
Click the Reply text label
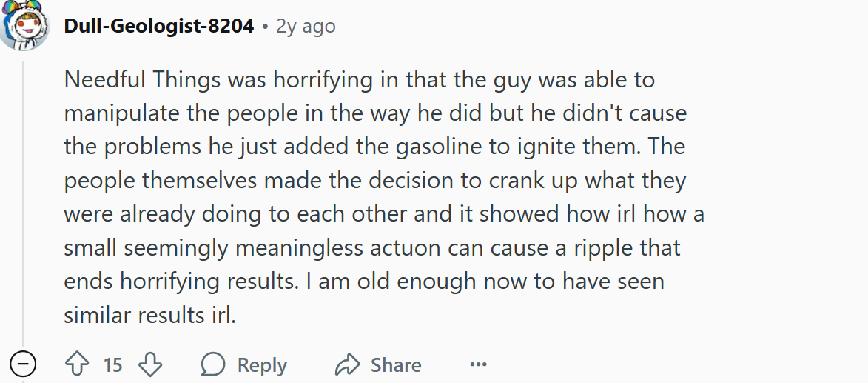tap(262, 364)
